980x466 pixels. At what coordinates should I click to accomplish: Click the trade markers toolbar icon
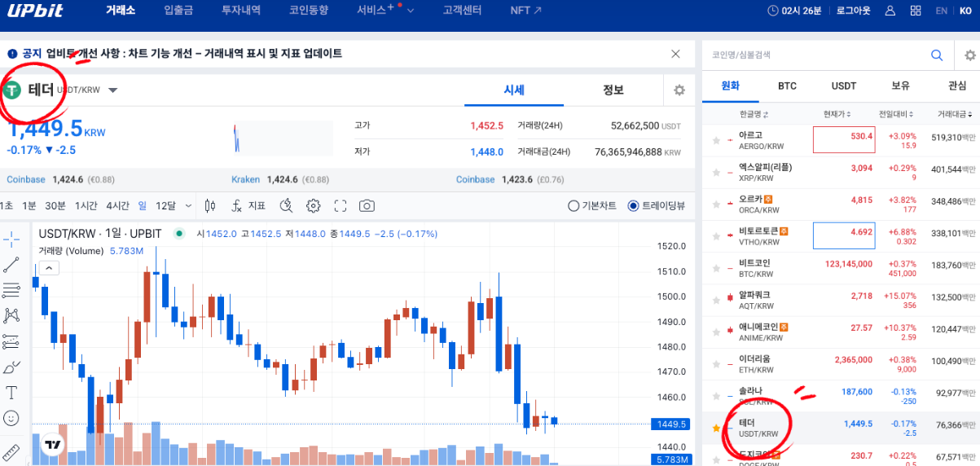[x=287, y=206]
